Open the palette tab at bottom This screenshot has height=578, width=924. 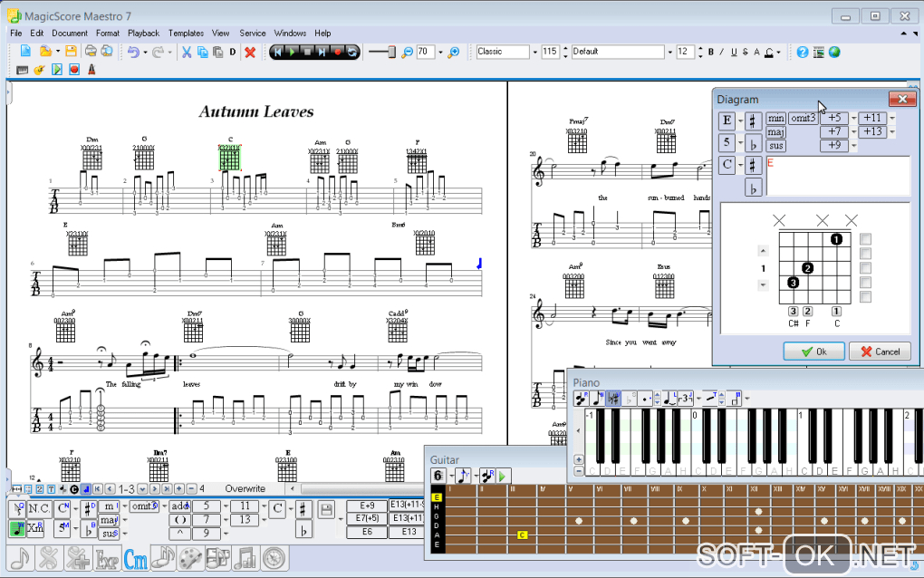click(190, 559)
